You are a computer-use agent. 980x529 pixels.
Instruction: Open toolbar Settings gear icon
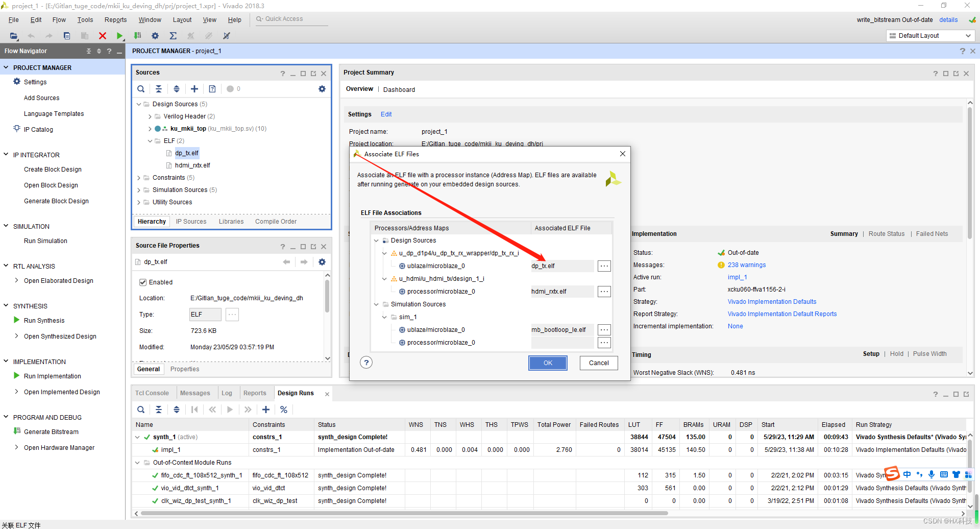click(155, 36)
